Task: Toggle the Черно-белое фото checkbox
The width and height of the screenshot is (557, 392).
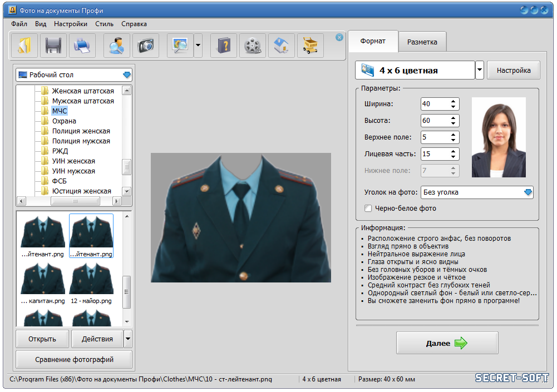Action: [368, 209]
